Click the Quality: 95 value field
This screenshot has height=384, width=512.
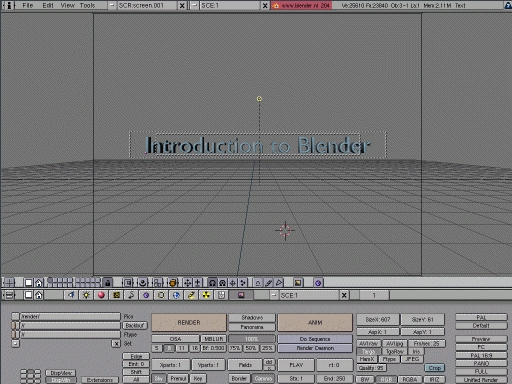coord(371,368)
